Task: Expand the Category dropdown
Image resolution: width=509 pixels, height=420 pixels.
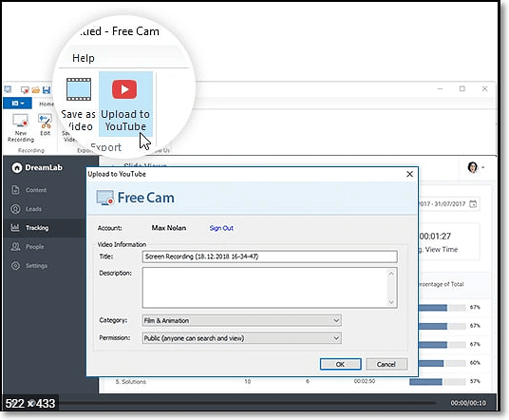Action: coord(242,320)
